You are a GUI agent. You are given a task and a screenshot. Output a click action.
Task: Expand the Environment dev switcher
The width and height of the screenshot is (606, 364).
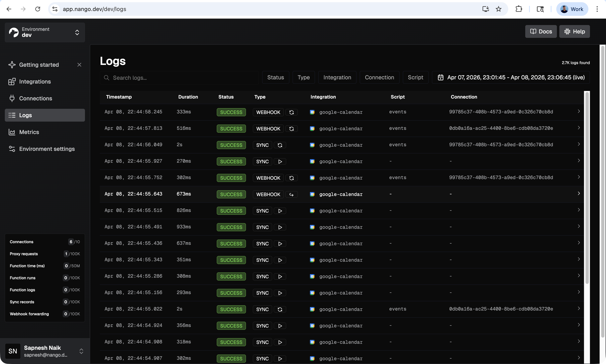77,32
